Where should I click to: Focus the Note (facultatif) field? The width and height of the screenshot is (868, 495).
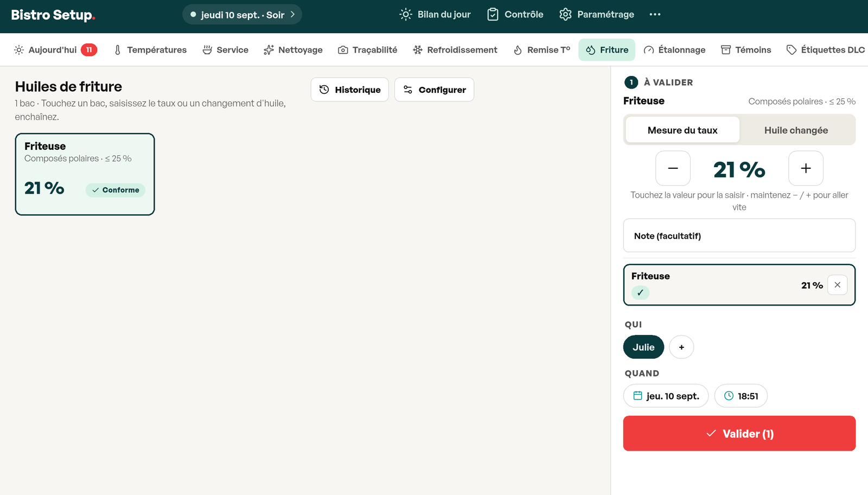pos(739,236)
